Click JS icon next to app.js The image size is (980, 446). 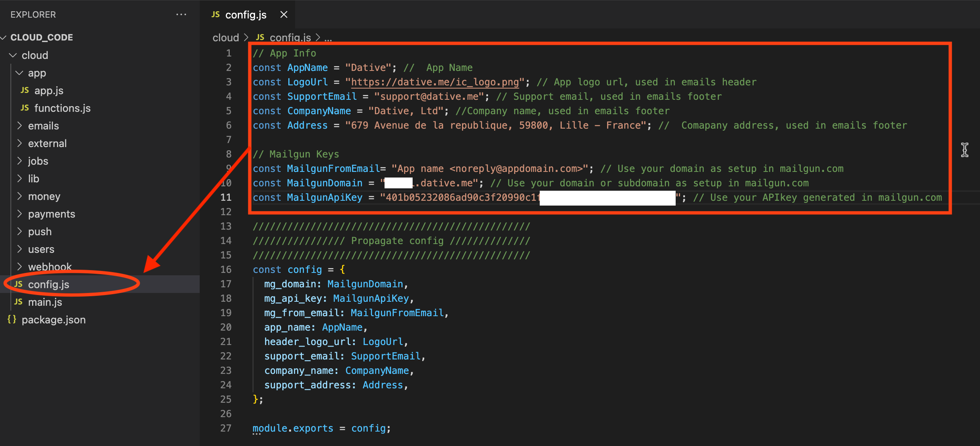click(x=25, y=91)
